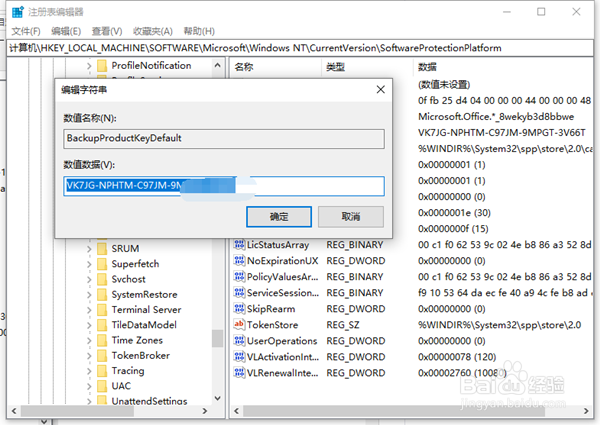Expand the ProfileNotification tree node
The width and height of the screenshot is (600, 425).
89,66
